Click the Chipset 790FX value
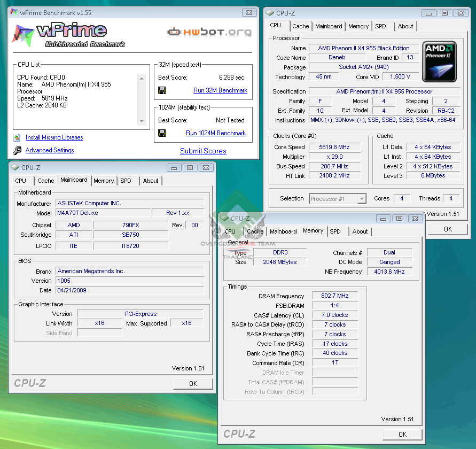 pyautogui.click(x=131, y=225)
